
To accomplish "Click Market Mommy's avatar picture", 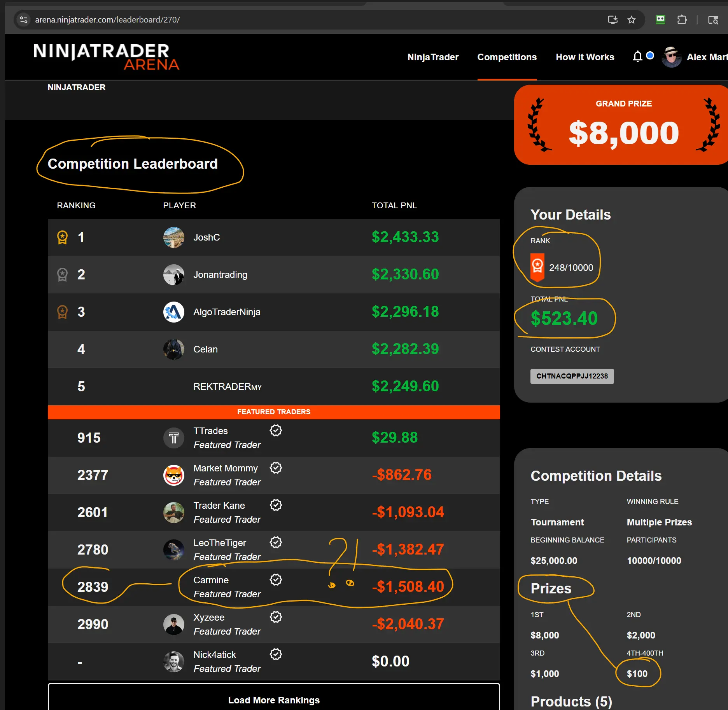I will pos(174,475).
